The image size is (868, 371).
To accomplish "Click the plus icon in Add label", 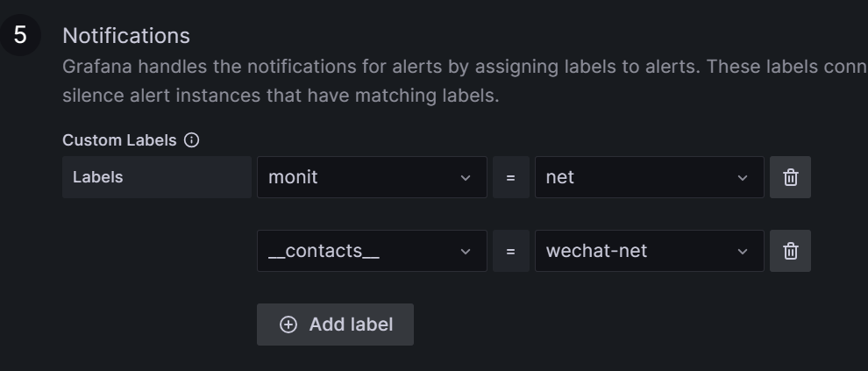I will click(x=288, y=325).
